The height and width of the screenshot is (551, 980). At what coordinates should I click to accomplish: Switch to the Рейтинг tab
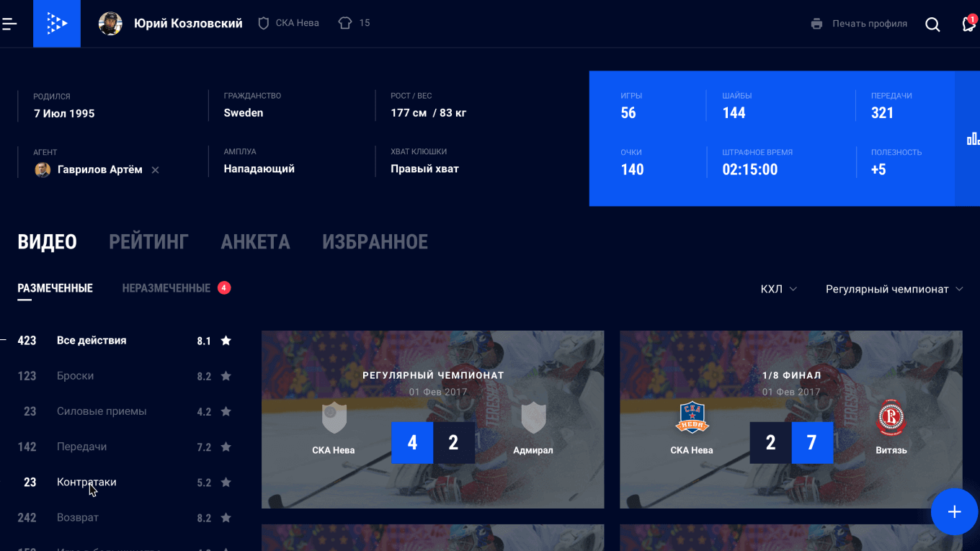(x=148, y=242)
